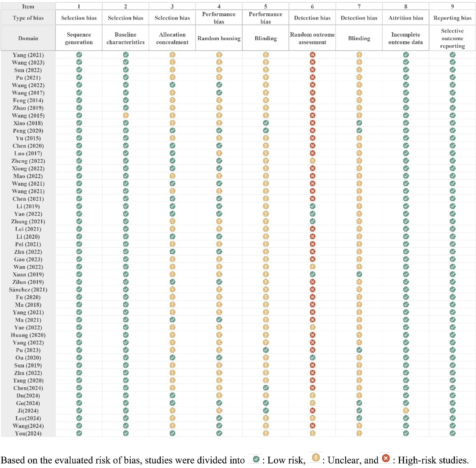The width and height of the screenshot is (476, 468).
Task: Select Xiao (2018) performance bias blinding green icon
Action: coord(266,123)
